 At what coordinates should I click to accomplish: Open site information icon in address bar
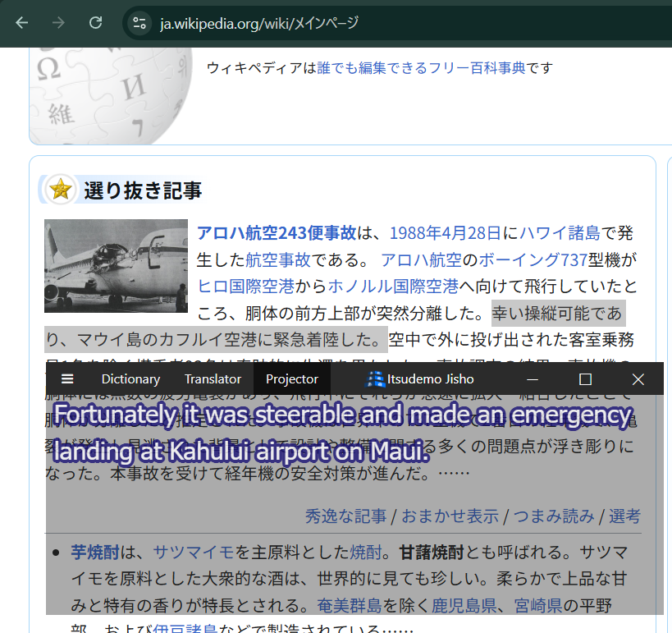(x=139, y=23)
